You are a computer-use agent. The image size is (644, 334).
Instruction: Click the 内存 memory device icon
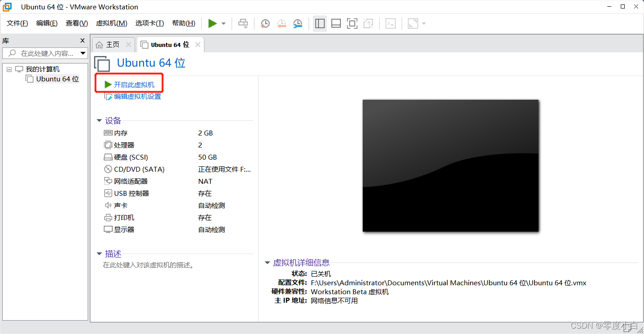tap(108, 133)
